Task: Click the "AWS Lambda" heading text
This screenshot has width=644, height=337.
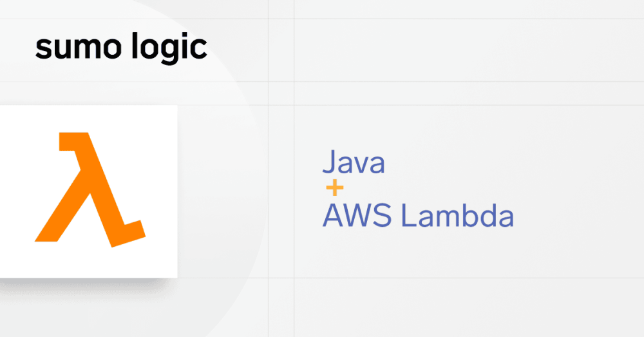Action: coord(418,215)
